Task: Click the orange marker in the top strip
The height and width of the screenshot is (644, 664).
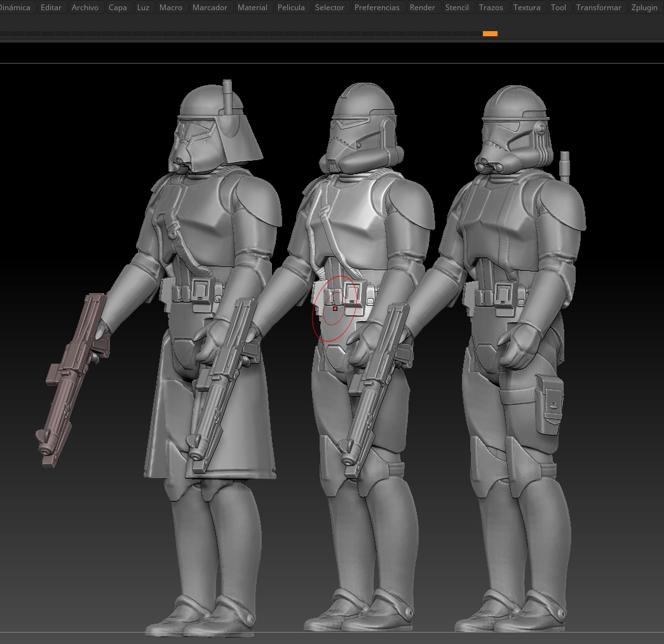Action: click(x=490, y=34)
